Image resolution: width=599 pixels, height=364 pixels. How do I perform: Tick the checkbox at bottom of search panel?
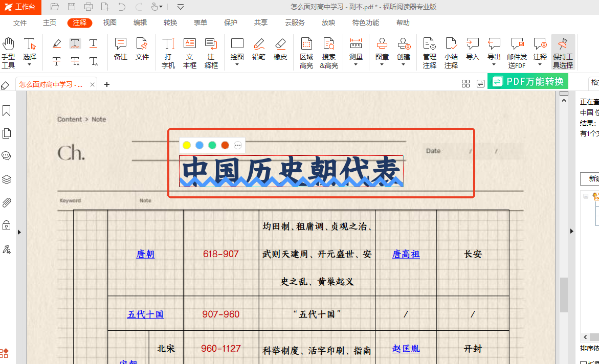pos(584,362)
